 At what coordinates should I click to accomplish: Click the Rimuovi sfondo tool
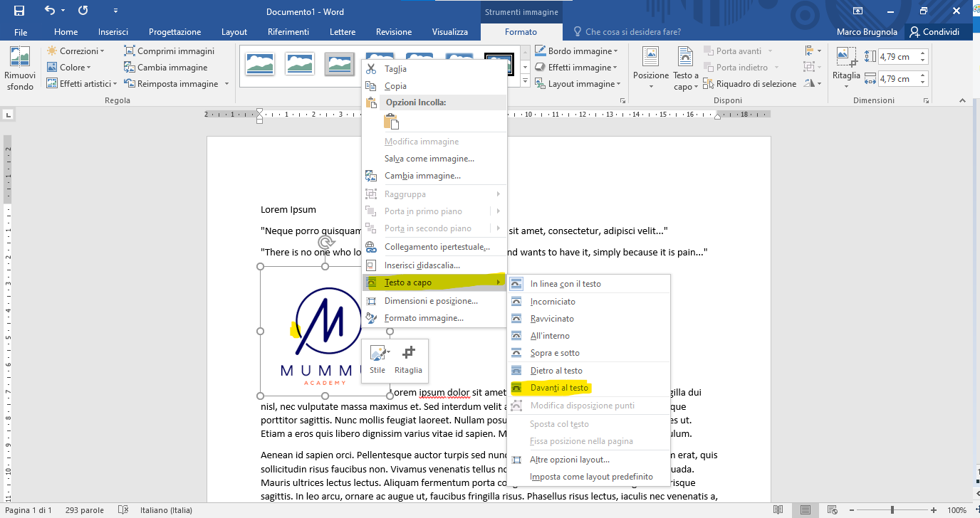[x=19, y=68]
